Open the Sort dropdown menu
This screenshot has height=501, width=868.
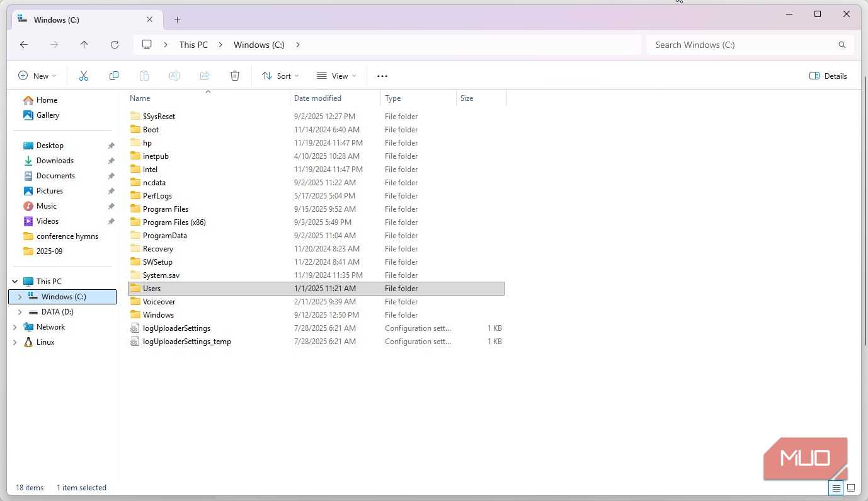point(280,76)
